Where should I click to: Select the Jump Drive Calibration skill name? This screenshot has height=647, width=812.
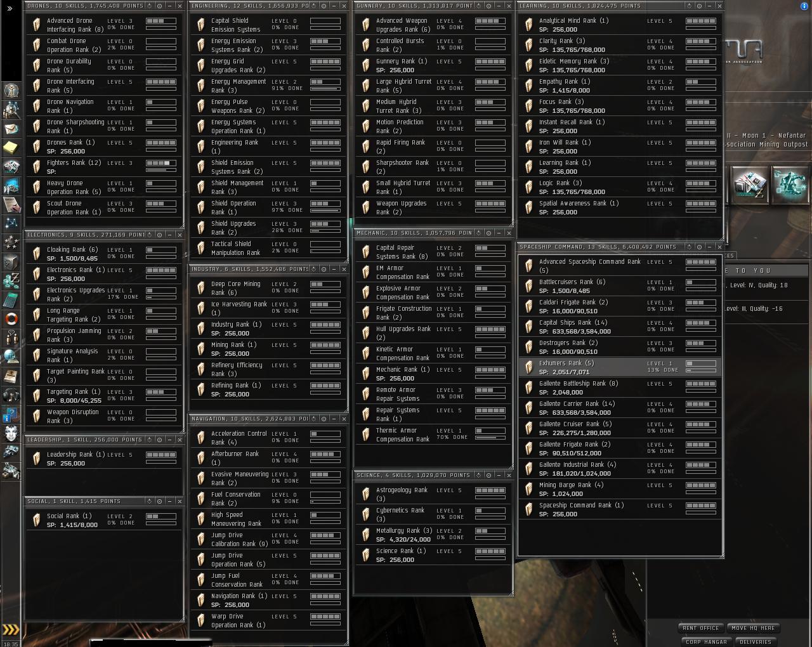[239, 539]
